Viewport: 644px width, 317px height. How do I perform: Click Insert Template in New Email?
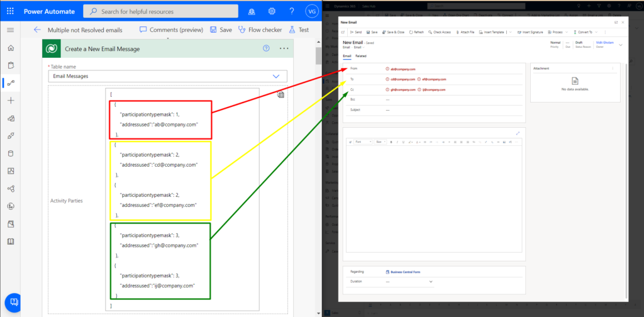[491, 31]
